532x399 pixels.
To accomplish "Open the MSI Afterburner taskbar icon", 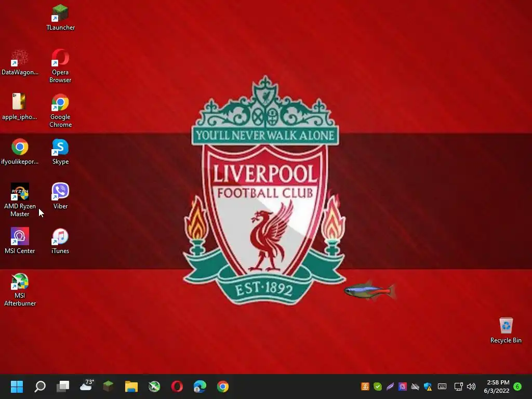I will (x=154, y=387).
